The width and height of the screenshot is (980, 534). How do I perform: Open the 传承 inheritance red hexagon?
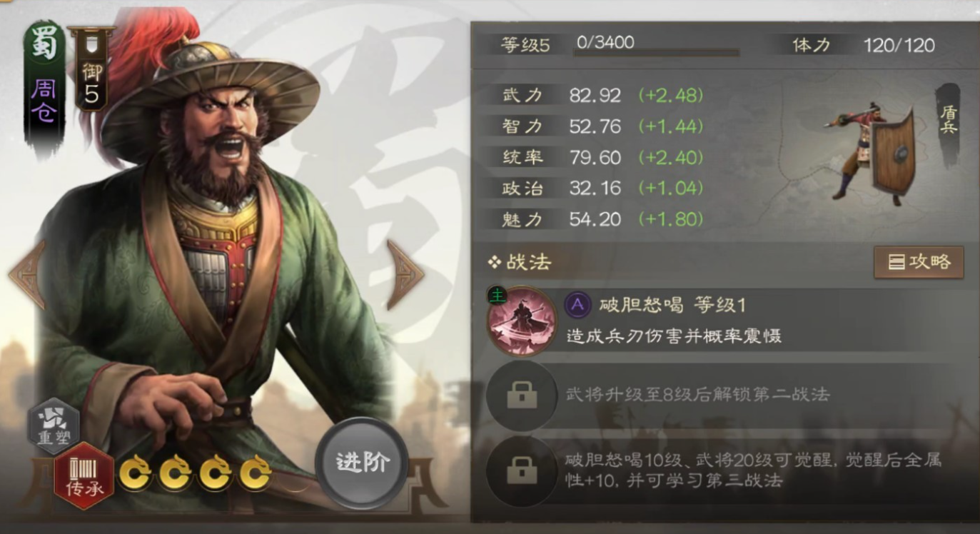tap(84, 475)
